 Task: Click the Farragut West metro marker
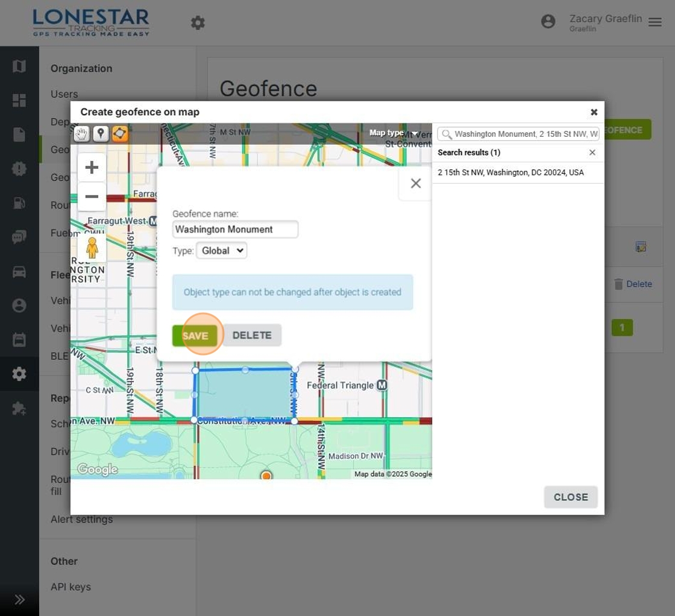[x=153, y=221]
